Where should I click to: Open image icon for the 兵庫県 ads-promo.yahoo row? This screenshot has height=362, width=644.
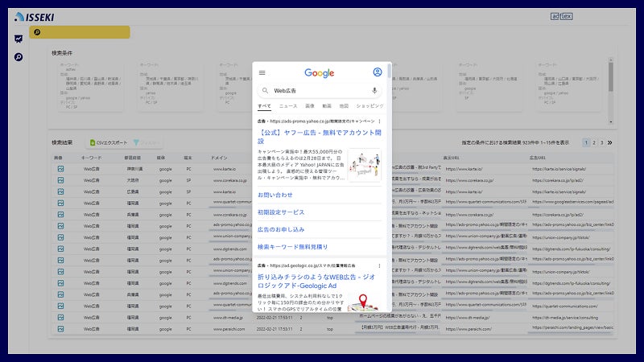pos(61,294)
